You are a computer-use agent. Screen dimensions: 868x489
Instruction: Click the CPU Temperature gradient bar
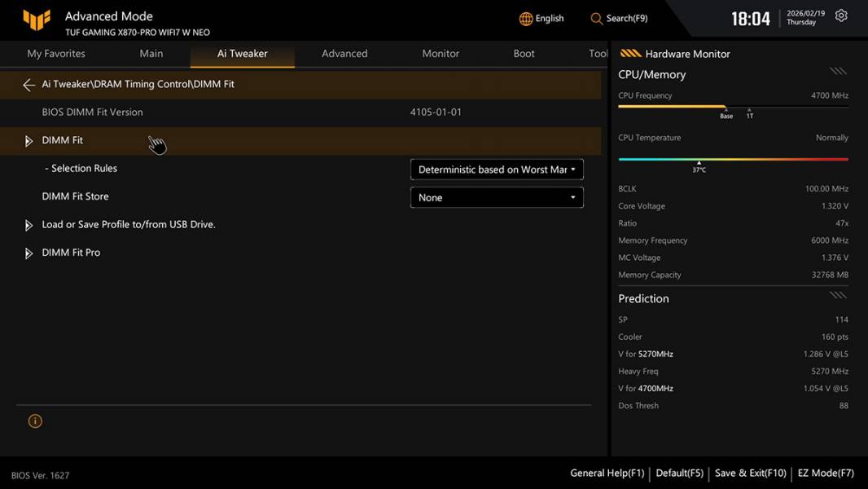click(x=733, y=160)
